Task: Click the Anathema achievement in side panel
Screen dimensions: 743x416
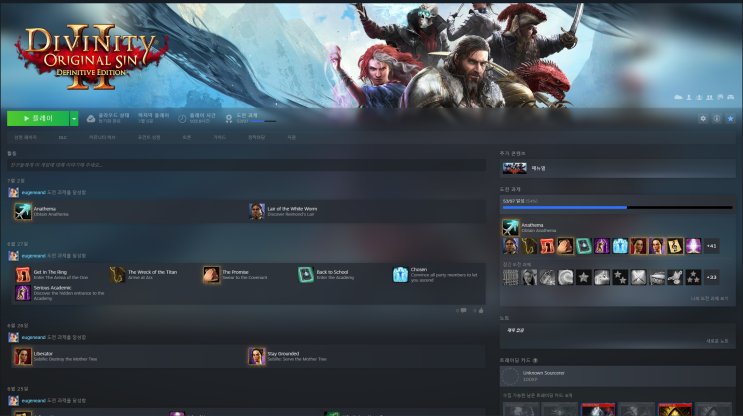Action: point(510,227)
